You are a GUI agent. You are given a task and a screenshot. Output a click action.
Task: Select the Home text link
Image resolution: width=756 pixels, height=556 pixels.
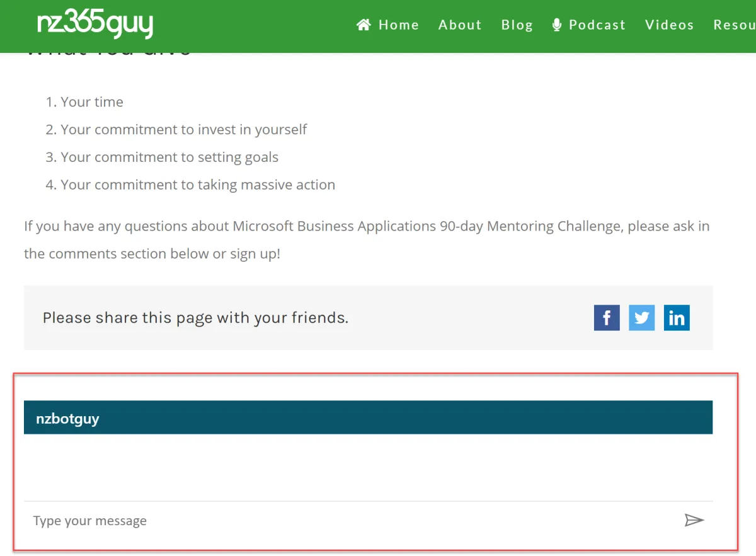[399, 25]
